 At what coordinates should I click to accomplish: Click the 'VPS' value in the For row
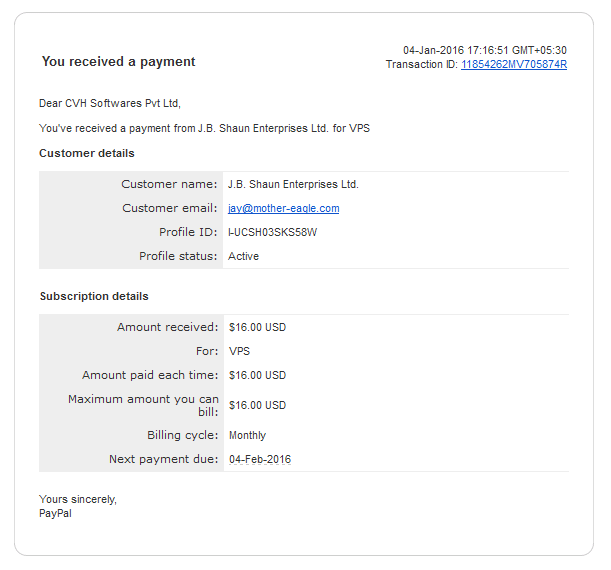point(239,351)
